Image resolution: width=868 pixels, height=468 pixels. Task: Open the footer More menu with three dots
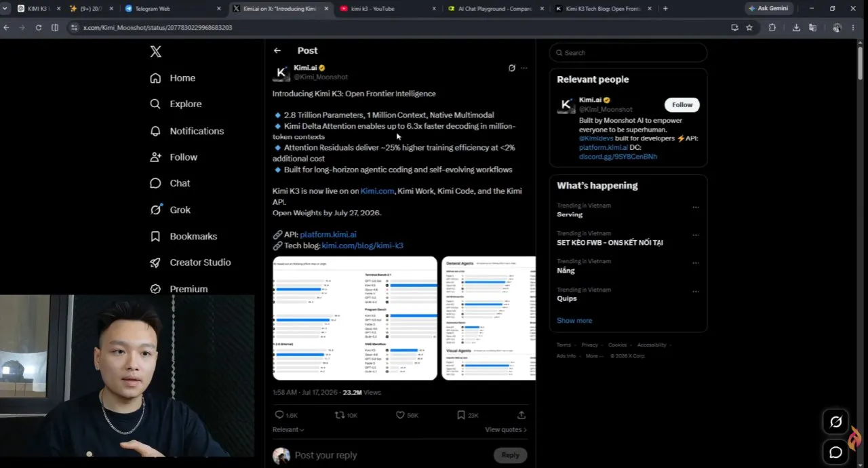593,355
